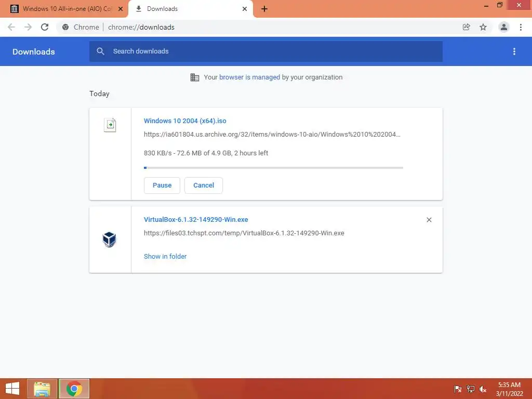Screen dimensions: 532x399
Task: Reload the downloads page
Action: point(45,27)
